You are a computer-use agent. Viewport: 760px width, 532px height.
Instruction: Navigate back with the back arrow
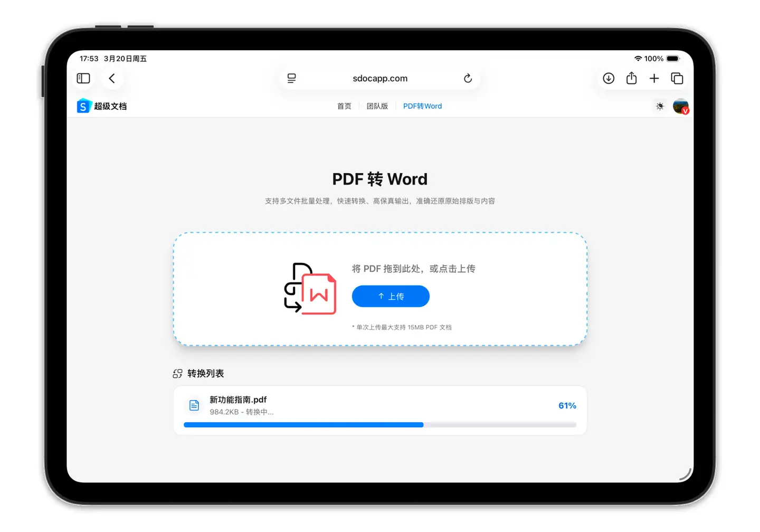[112, 78]
